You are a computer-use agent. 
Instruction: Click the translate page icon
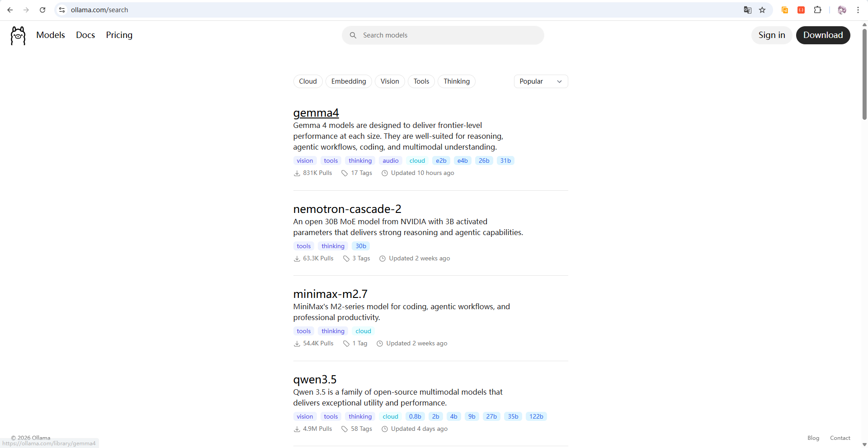(748, 10)
